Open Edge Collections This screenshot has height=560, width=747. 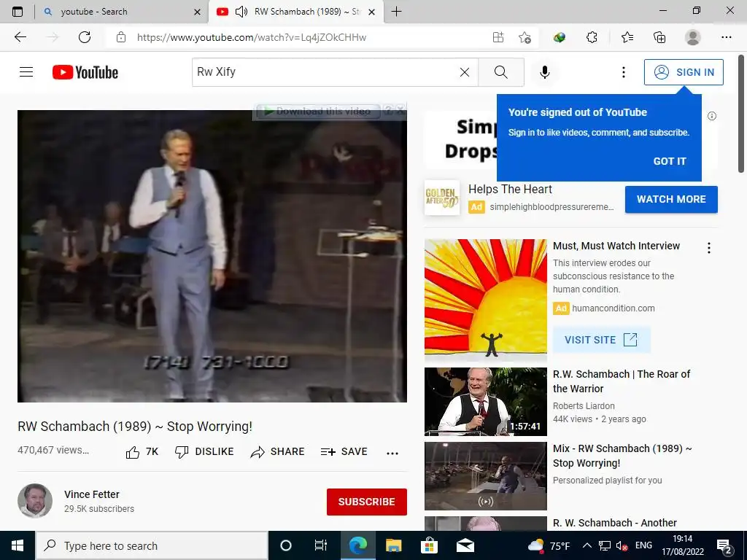click(659, 37)
